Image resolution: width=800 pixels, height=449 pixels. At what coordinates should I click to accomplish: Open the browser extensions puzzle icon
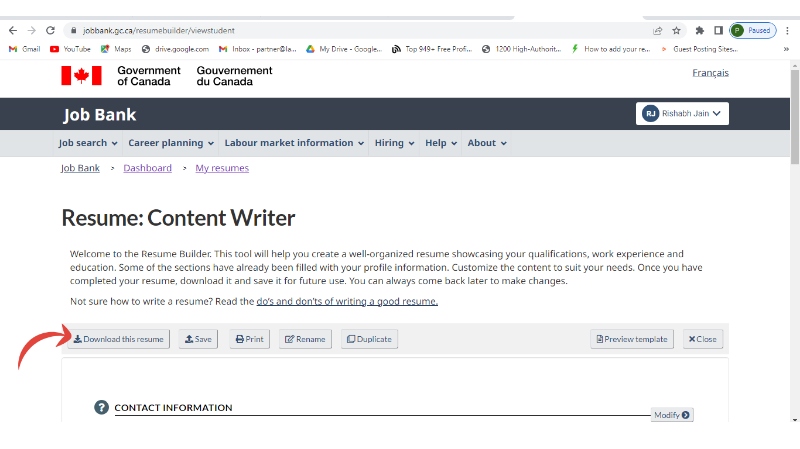[700, 31]
